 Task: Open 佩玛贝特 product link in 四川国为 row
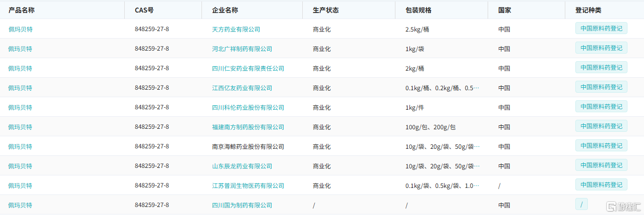pos(20,205)
